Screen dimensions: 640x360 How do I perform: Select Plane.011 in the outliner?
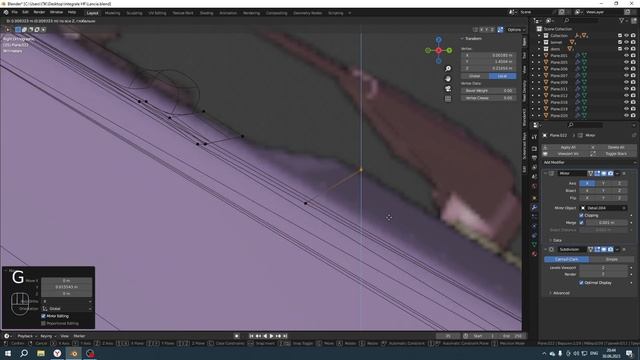coord(559,89)
